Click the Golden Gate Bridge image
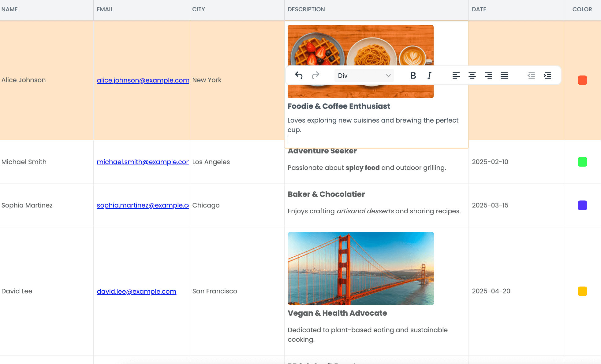Image resolution: width=601 pixels, height=364 pixels. 361,268
